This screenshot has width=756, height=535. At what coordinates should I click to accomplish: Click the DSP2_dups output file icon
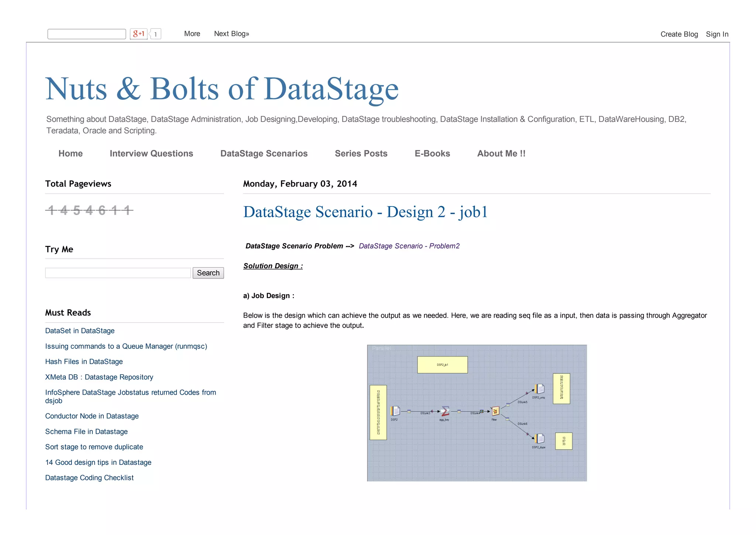tap(539, 439)
